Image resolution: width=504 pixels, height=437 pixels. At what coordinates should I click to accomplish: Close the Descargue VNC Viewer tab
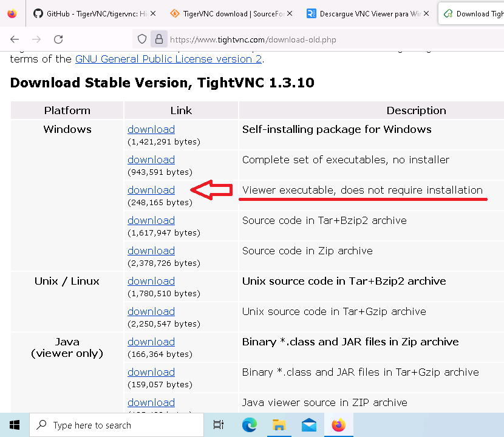click(x=426, y=13)
